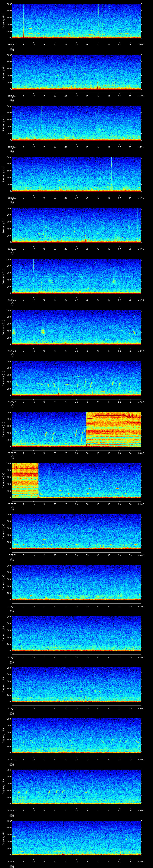This screenshot has width=153, height=868.
Task: Click the red noise block in 23:38:00 spectrogram
Action: (25, 480)
